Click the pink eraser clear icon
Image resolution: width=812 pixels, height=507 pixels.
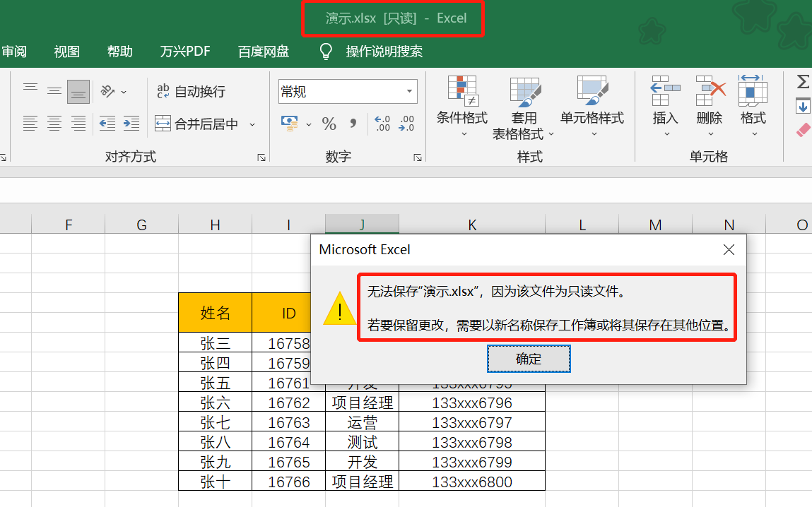tap(804, 130)
